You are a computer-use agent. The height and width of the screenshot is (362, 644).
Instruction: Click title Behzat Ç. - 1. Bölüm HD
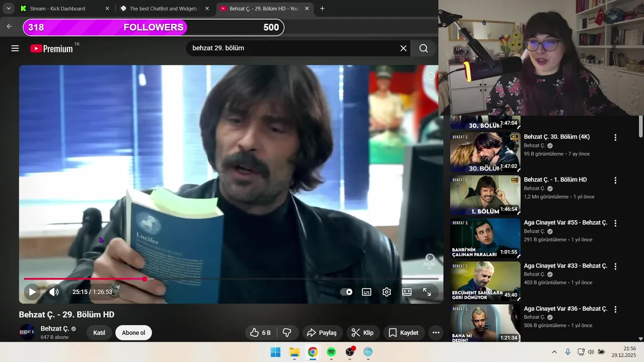[555, 179]
